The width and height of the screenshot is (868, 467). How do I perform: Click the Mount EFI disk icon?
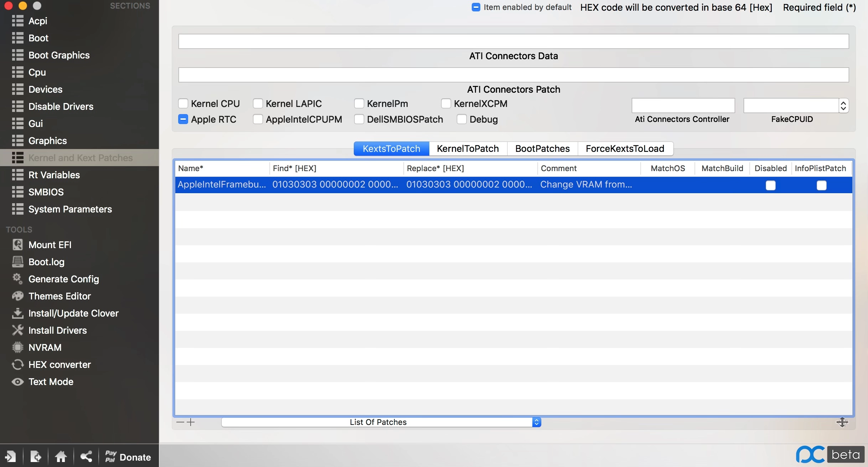pyautogui.click(x=17, y=245)
